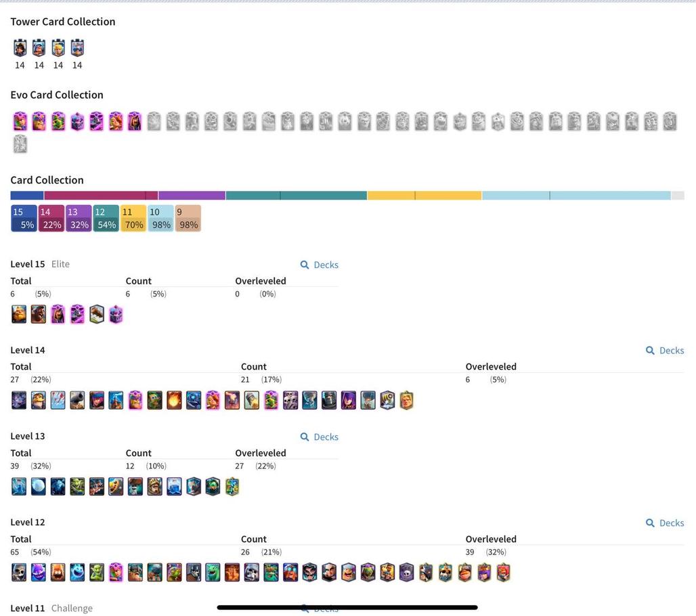Select the first tower card in Tower Card Collection
Viewport: 696px width, 616px height.
coord(20,48)
